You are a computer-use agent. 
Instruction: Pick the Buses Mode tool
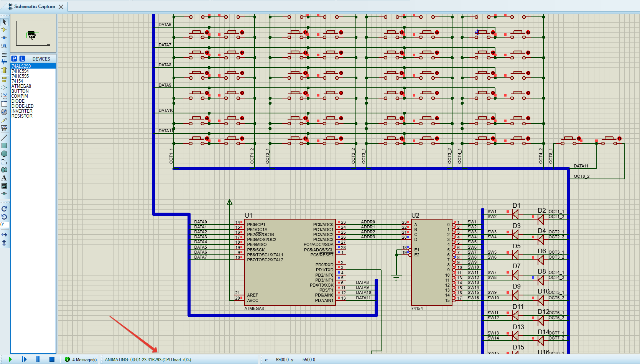4,62
